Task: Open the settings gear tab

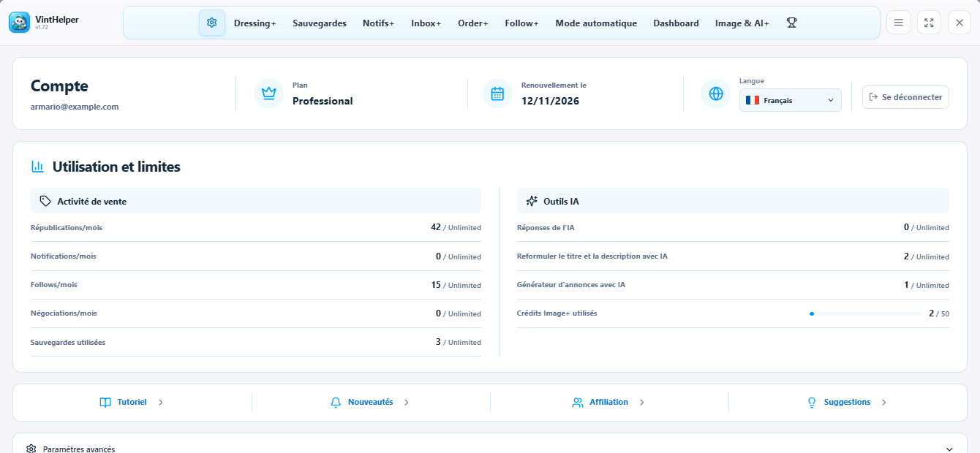Action: [x=212, y=23]
